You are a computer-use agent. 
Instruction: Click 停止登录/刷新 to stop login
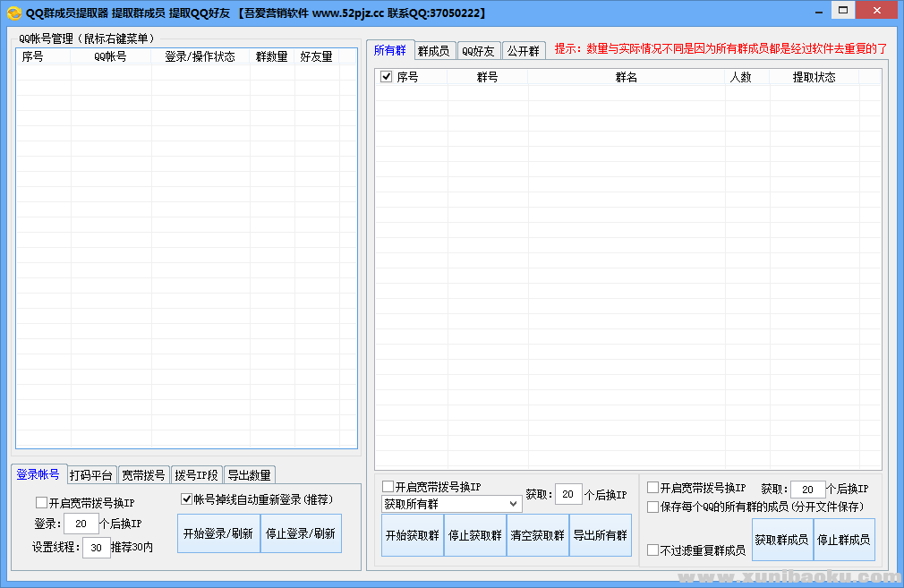click(301, 533)
